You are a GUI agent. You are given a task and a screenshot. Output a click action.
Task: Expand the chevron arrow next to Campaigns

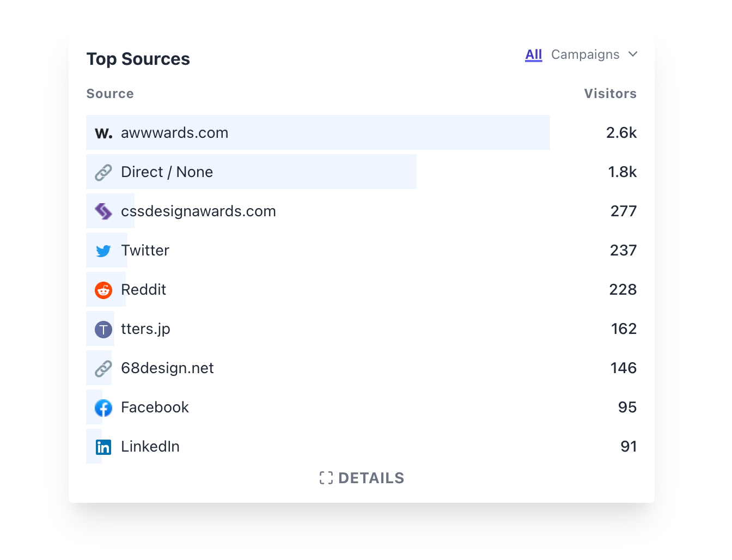[633, 54]
